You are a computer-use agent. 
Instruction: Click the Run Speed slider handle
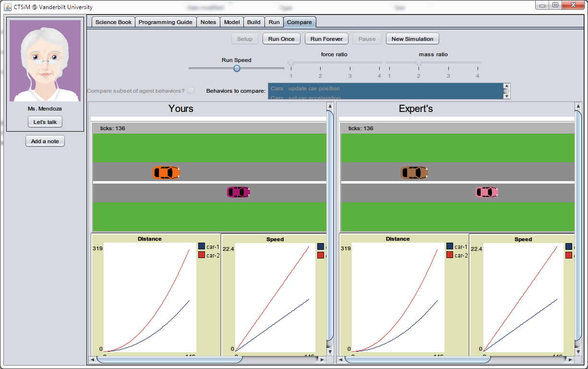pyautogui.click(x=236, y=69)
